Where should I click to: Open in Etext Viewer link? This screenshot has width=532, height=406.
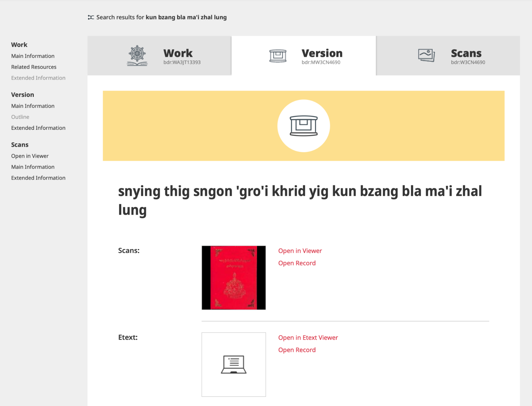(308, 337)
